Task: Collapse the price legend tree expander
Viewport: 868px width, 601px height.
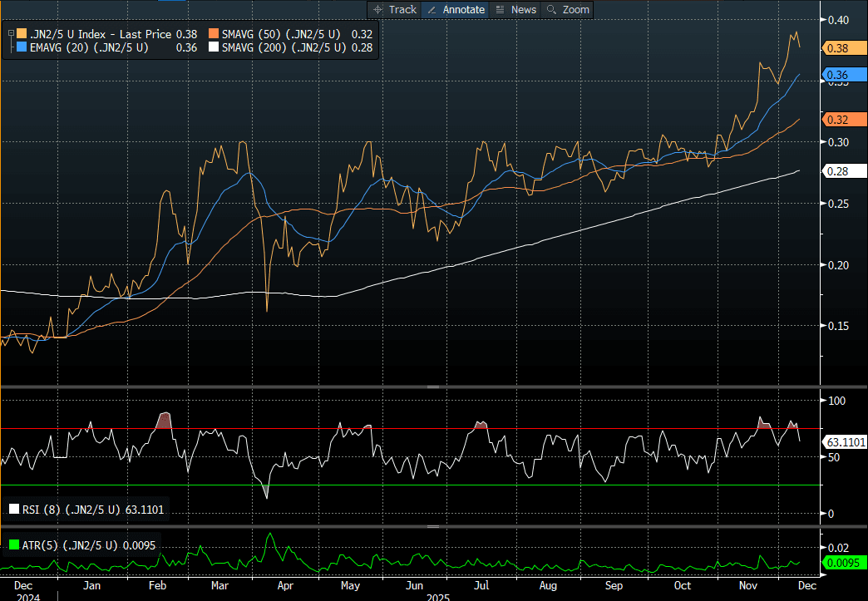Action: 10,34
